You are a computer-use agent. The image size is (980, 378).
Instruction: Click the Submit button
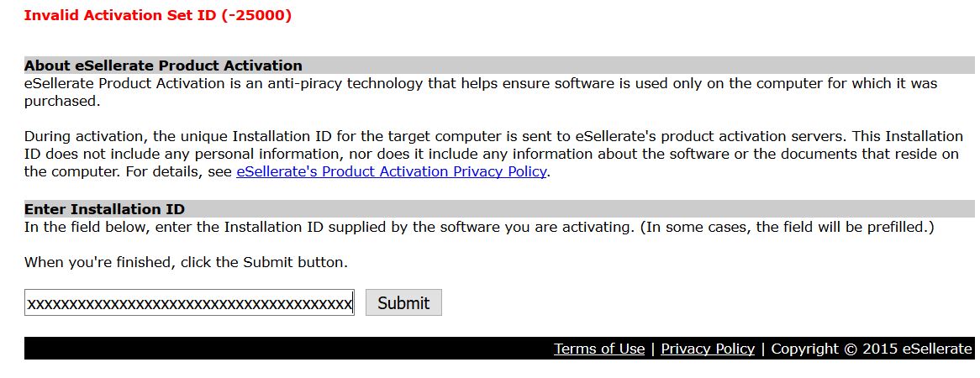pyautogui.click(x=403, y=302)
